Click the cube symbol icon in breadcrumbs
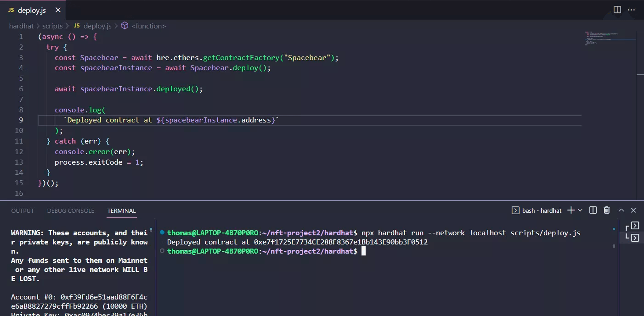 125,26
